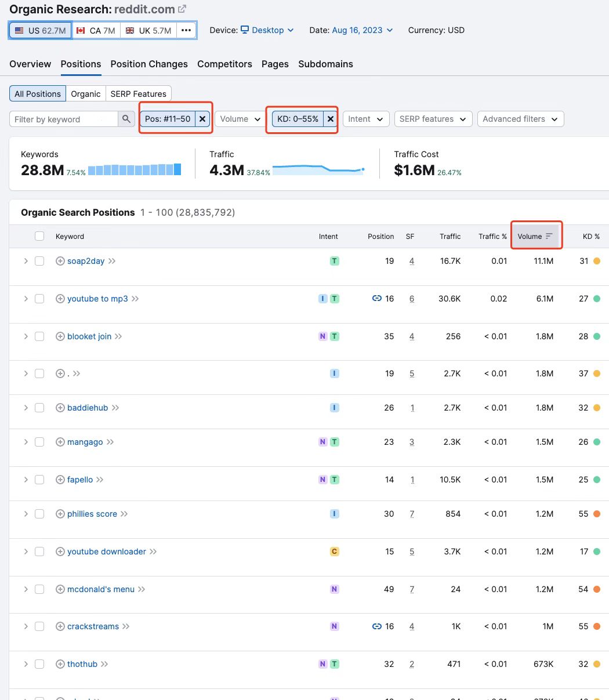Click link icon in crackstreams position

pos(377,626)
